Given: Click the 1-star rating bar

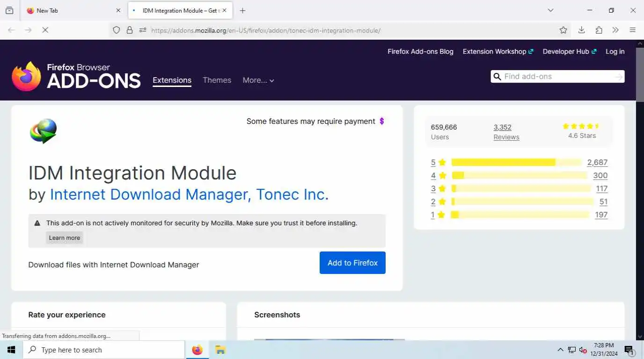Looking at the screenshot, I should point(520,215).
